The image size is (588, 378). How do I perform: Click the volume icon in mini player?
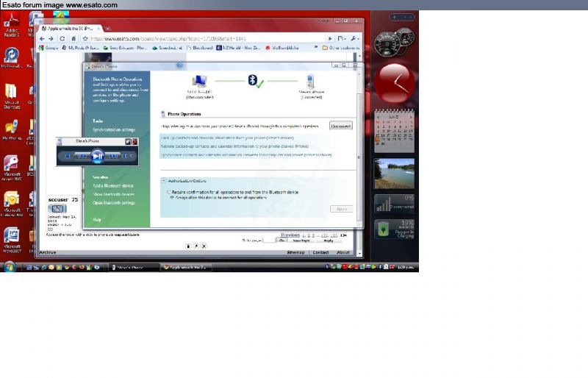125,156
